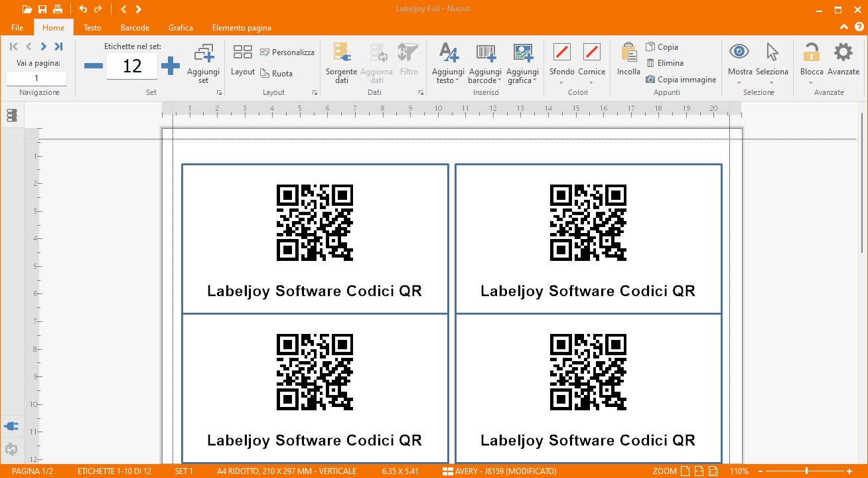Viewport: 868px width, 478px height.
Task: Click Elimina to delete element
Action: tap(665, 63)
